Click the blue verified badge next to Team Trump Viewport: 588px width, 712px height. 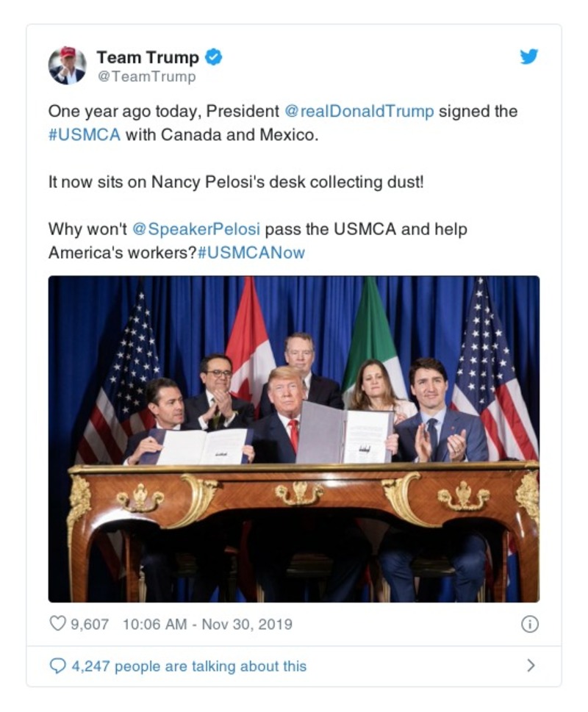pyautogui.click(x=213, y=55)
